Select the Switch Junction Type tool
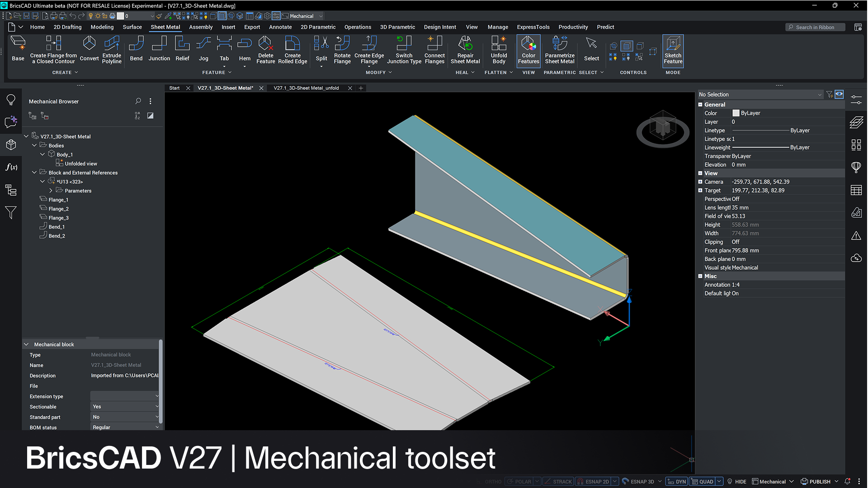Image resolution: width=868 pixels, height=488 pixels. (404, 50)
